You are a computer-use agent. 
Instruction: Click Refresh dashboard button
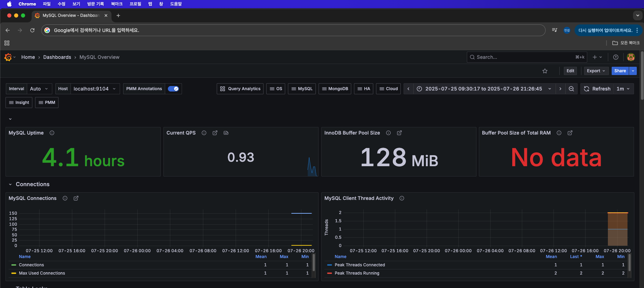(x=597, y=89)
